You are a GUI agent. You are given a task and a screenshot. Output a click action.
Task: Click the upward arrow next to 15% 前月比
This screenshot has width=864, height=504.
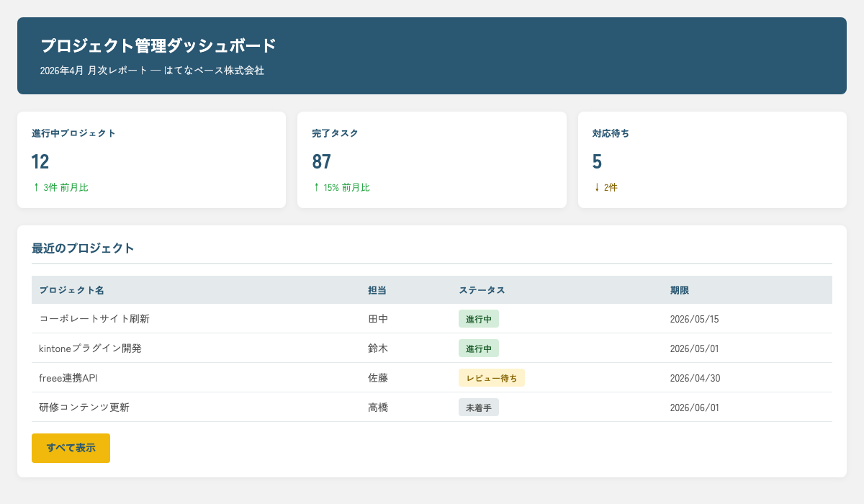(317, 186)
